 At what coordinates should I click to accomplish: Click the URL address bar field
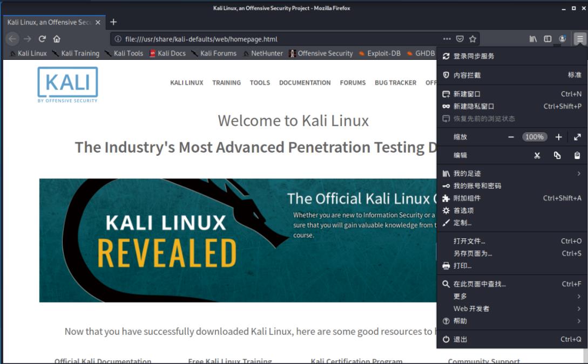coord(275,39)
